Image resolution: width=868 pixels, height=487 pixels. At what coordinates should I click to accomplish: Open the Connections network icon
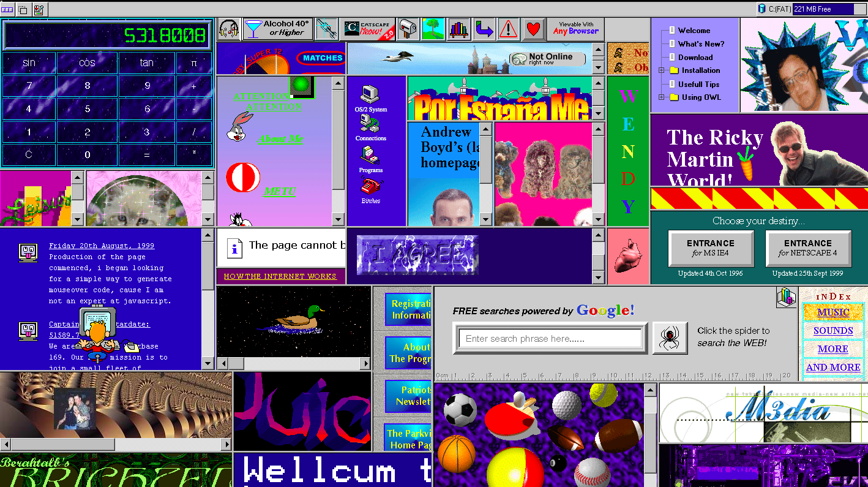point(371,128)
